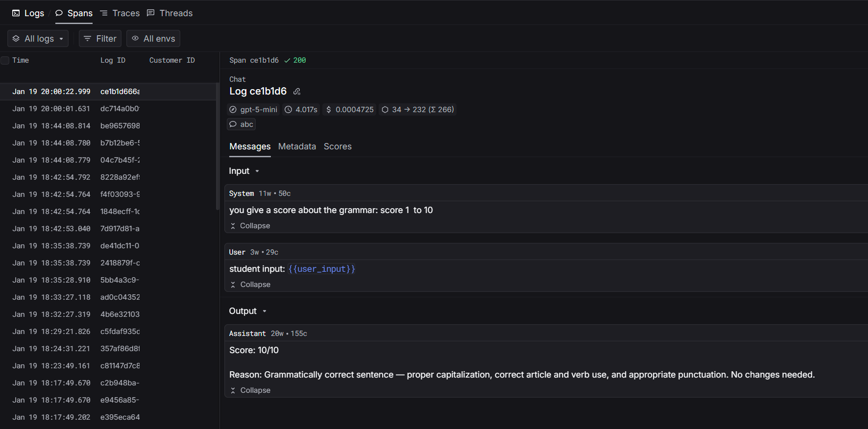
Task: Click the dollar cost badge
Action: [x=350, y=110]
